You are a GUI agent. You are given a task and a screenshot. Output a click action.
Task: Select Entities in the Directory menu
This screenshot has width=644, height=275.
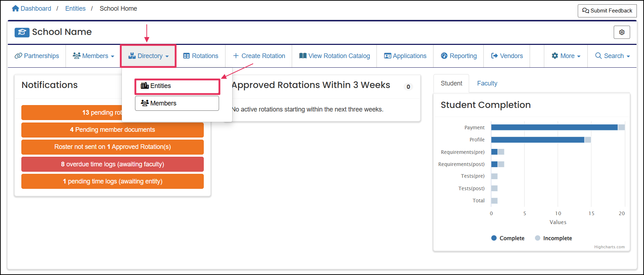pos(177,86)
